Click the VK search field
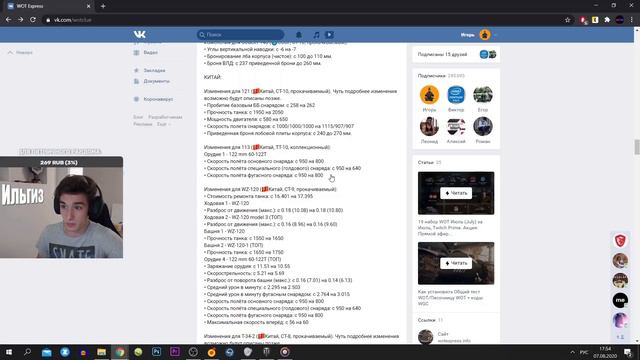 pyautogui.click(x=240, y=35)
